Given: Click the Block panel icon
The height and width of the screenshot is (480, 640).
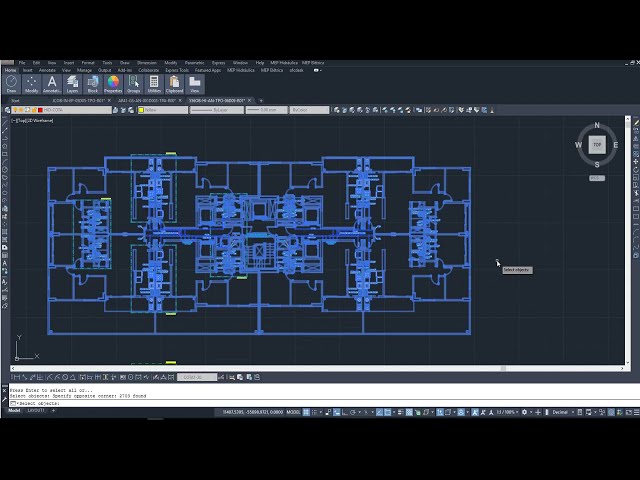Looking at the screenshot, I should pyautogui.click(x=93, y=83).
